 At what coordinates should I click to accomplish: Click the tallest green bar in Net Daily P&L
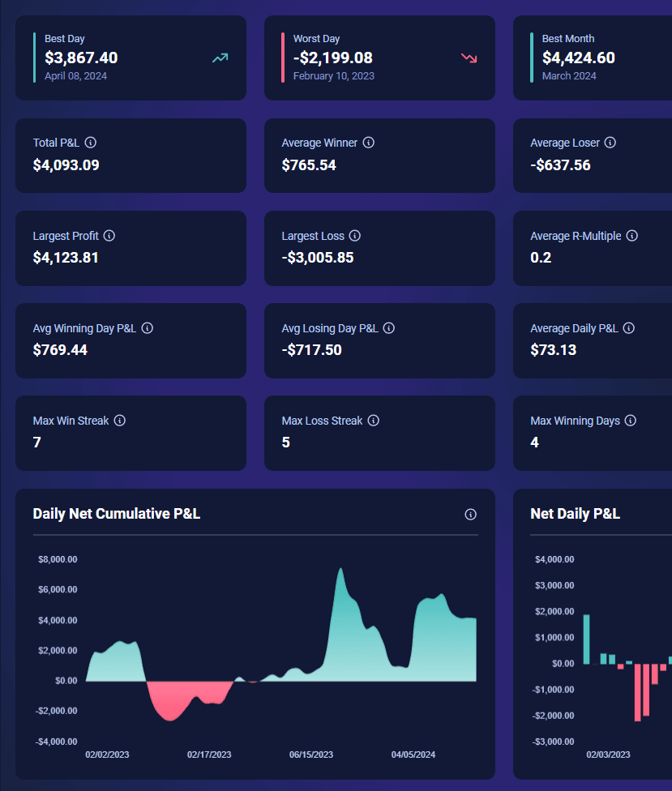[586, 639]
